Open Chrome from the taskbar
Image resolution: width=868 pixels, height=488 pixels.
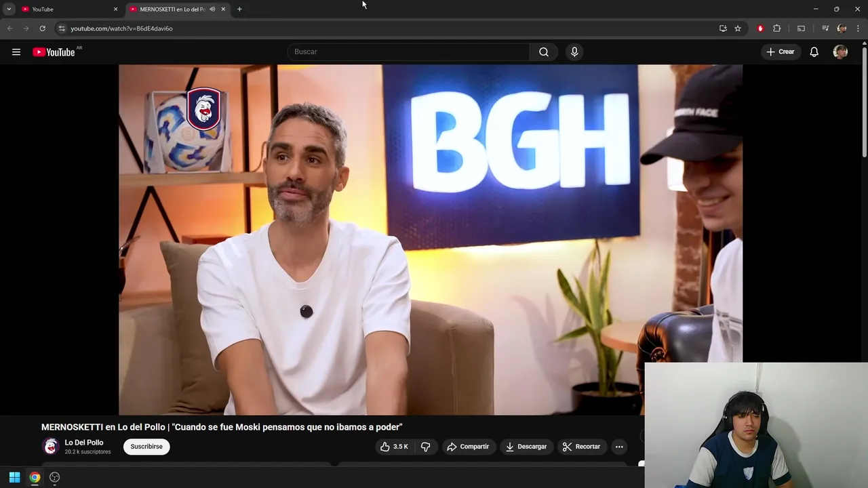(x=35, y=477)
